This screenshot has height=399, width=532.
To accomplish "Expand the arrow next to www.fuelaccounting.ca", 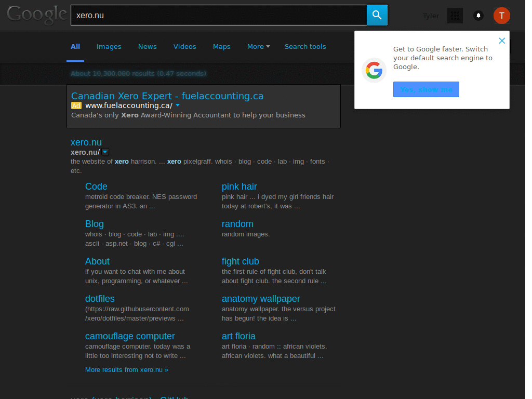I will 177,105.
